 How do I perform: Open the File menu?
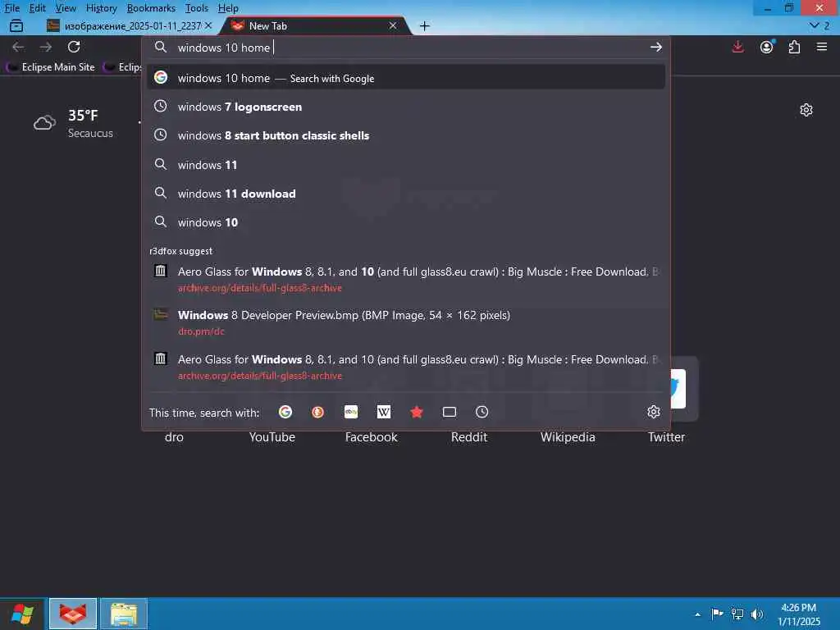11,8
